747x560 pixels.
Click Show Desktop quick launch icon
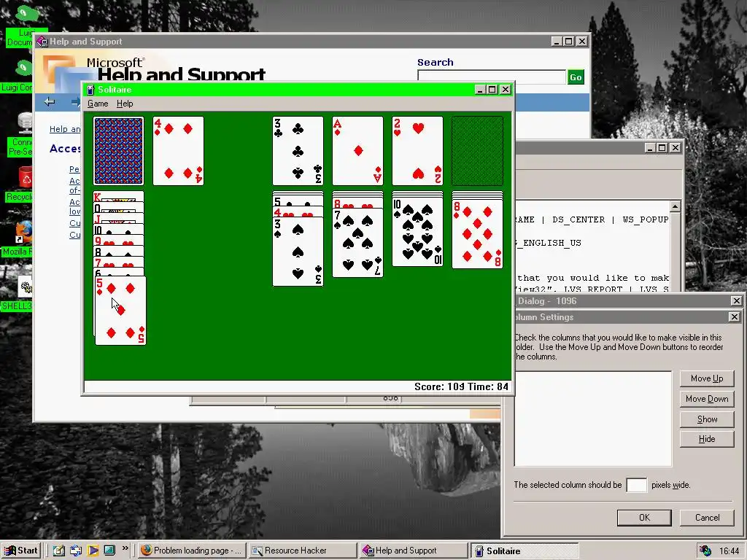tap(109, 551)
